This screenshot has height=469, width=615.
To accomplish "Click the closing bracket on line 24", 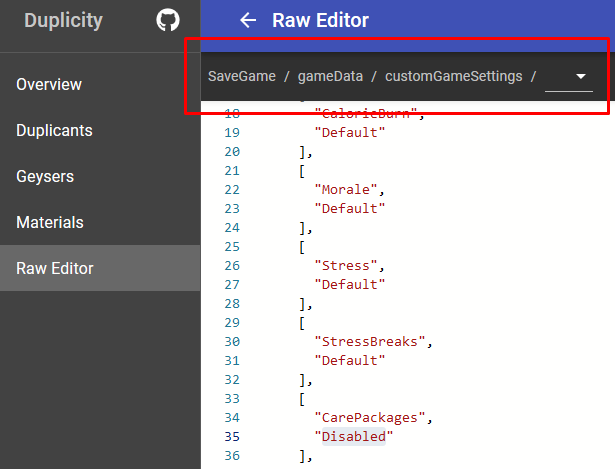I will (302, 227).
